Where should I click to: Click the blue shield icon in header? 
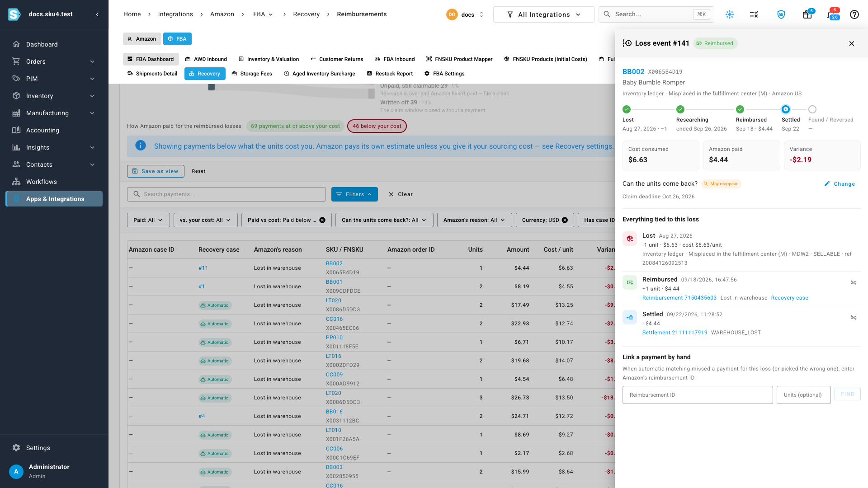coord(781,14)
